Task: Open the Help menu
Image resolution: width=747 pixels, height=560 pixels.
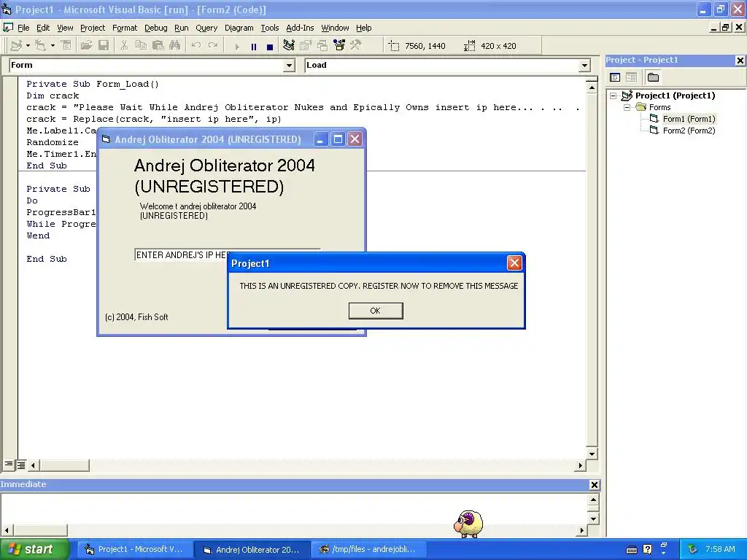Action: tap(363, 28)
